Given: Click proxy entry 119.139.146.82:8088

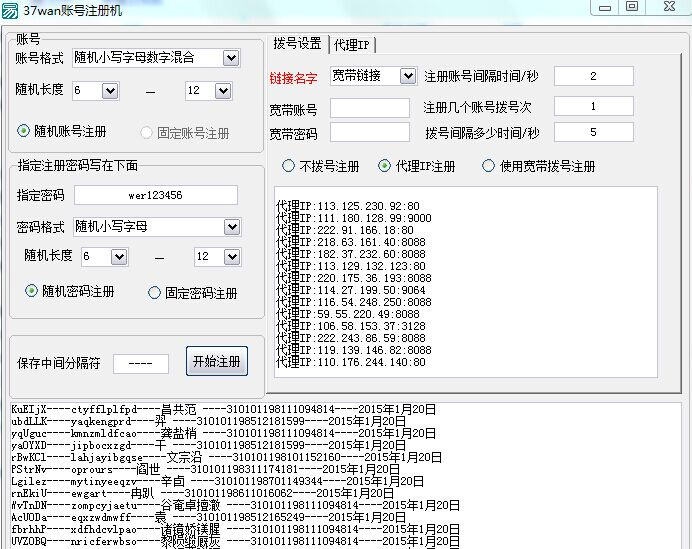Looking at the screenshot, I should tap(354, 350).
